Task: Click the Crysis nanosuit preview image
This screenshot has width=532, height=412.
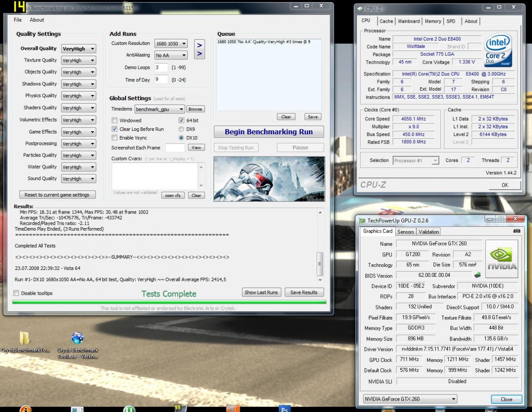Action: point(269,179)
